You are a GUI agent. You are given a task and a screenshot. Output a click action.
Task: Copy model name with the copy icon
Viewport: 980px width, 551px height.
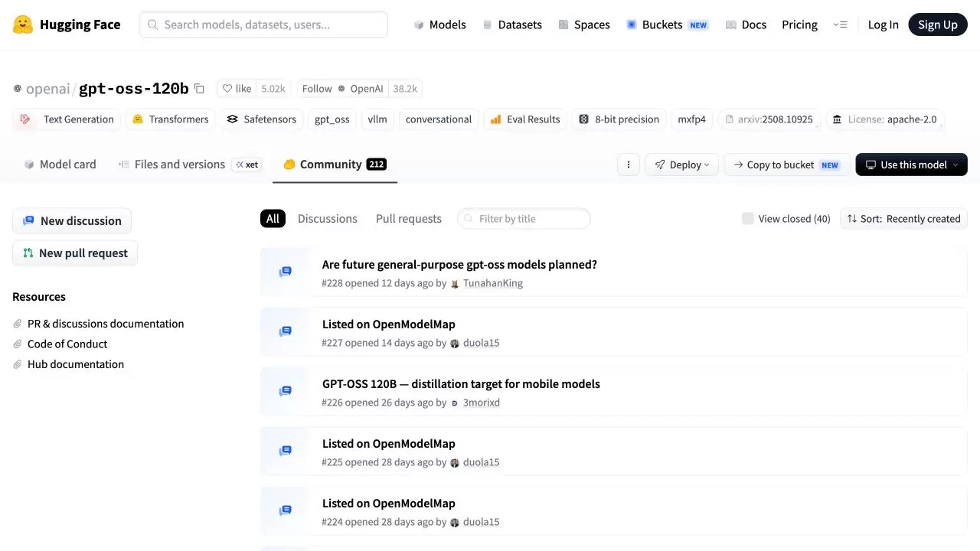click(x=199, y=89)
